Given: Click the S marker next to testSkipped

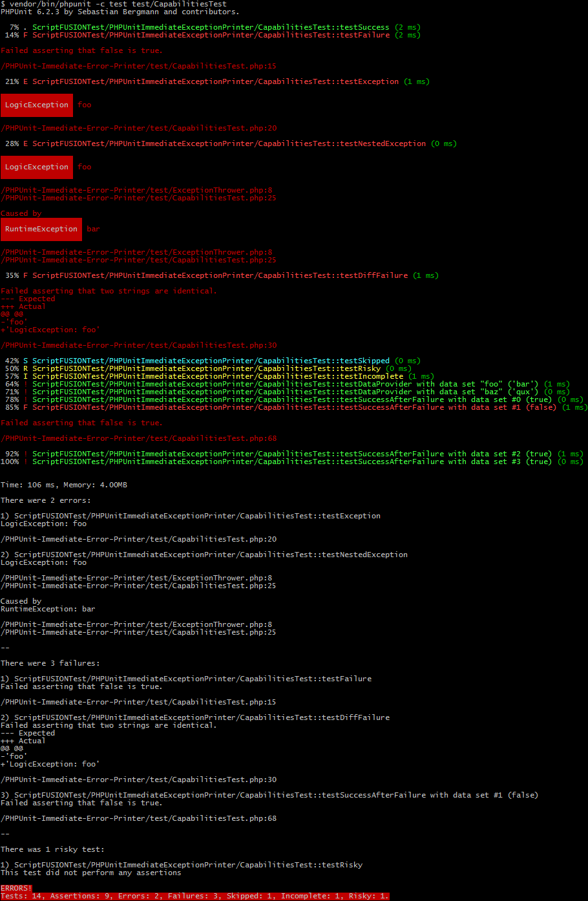Looking at the screenshot, I should click(x=25, y=360).
